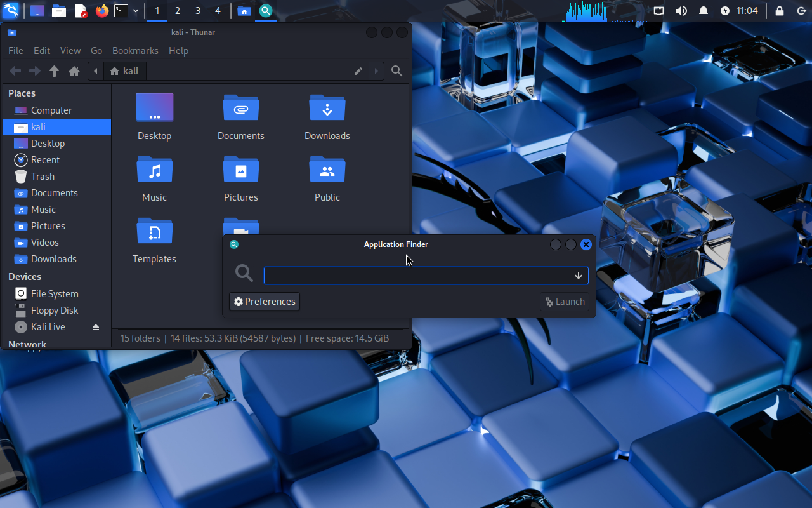Select the Downloads folder icon in file view
812x508 pixels.
[x=327, y=107]
